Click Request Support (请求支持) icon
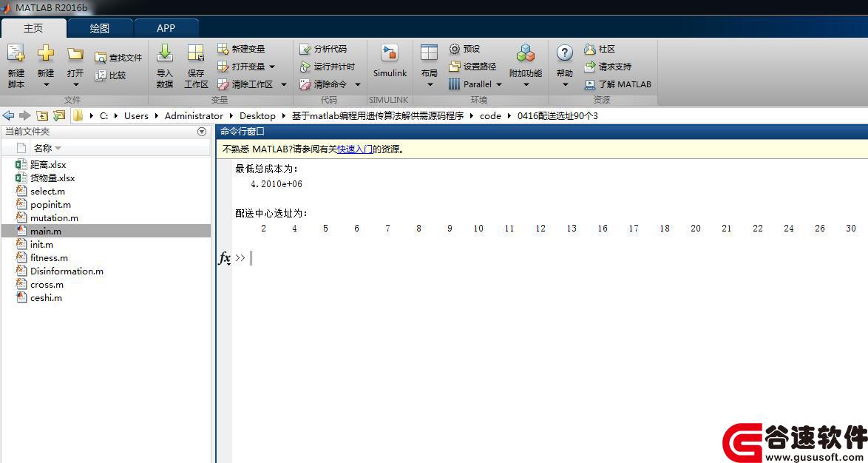 pos(589,67)
